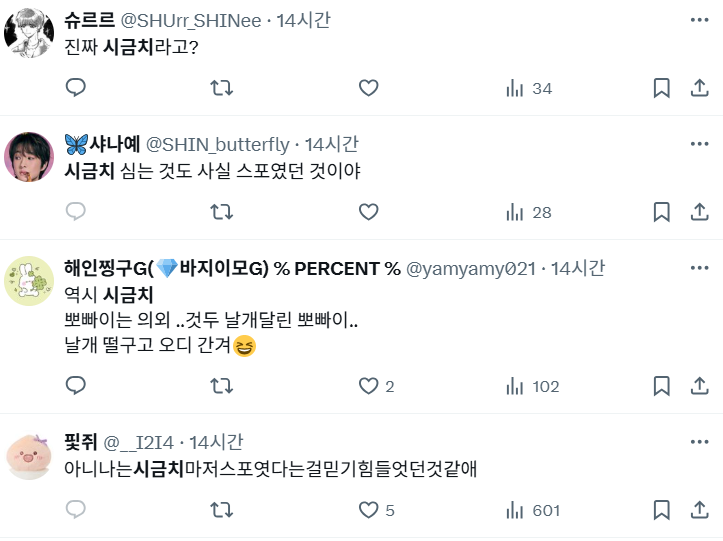The image size is (723, 541).
Task: Share the @SHIN_butterfly tweet
Action: 699,211
